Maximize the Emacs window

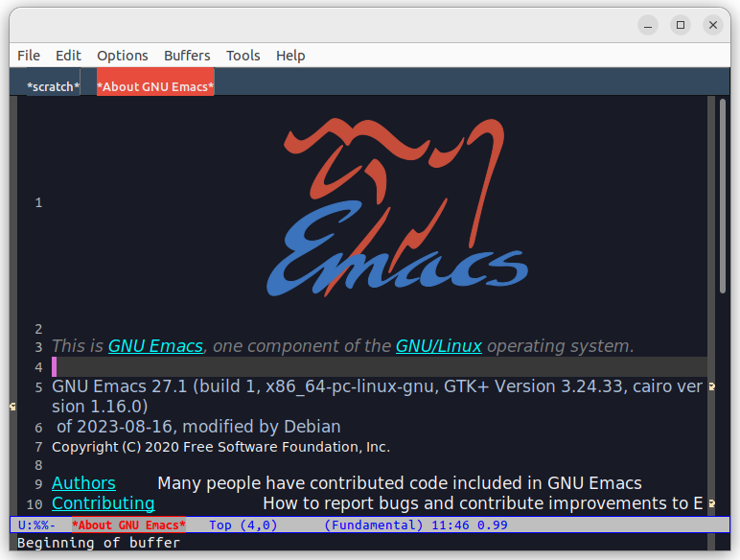point(681,25)
